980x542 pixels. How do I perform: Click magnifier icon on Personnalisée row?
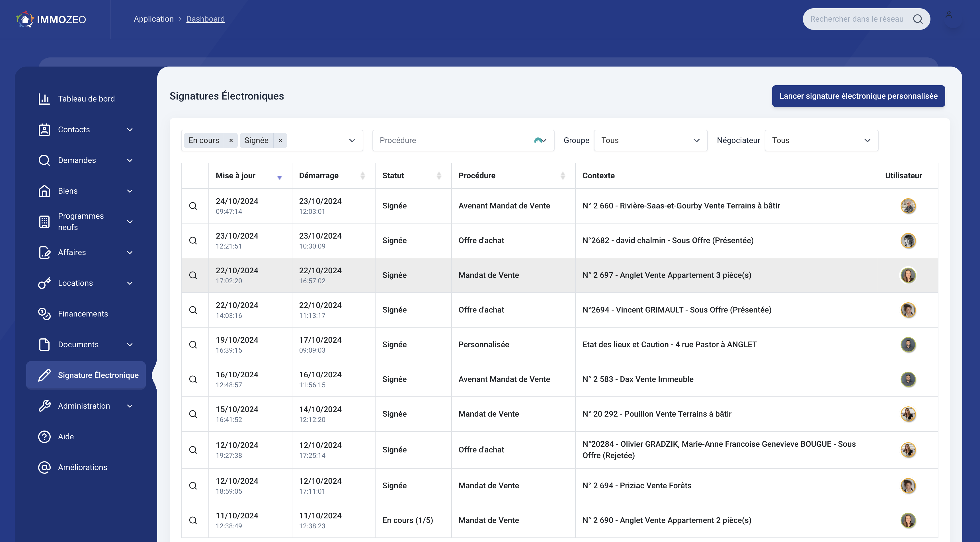193,345
